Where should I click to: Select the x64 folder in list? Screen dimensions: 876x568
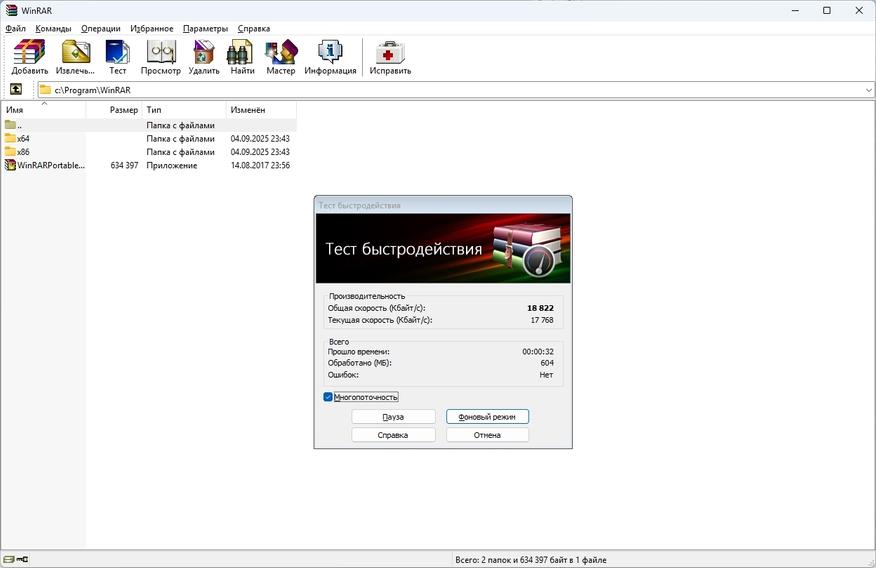pyautogui.click(x=149, y=139)
